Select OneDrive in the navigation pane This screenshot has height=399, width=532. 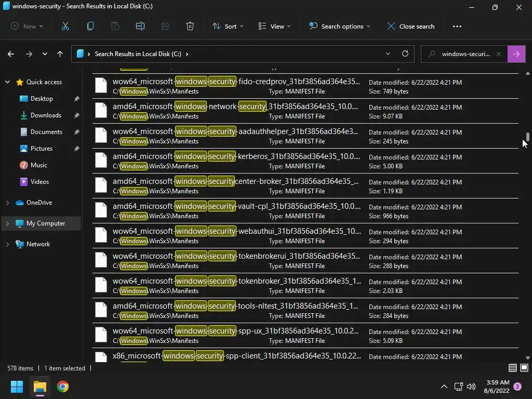(x=39, y=203)
